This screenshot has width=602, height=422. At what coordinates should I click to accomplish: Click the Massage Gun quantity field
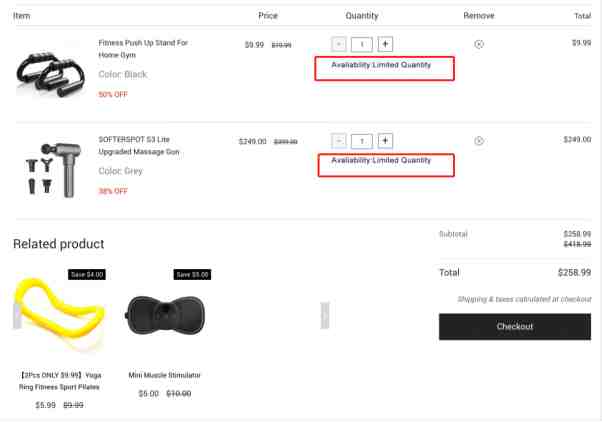click(362, 141)
